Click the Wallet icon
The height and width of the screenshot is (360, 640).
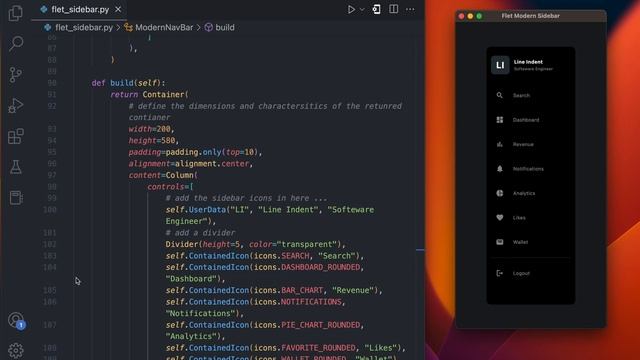[500, 242]
